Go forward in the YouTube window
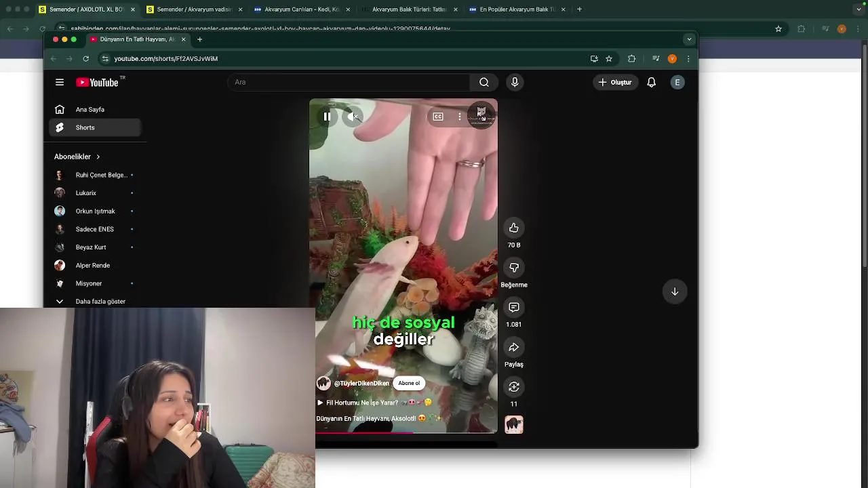This screenshot has width=868, height=488. click(69, 59)
